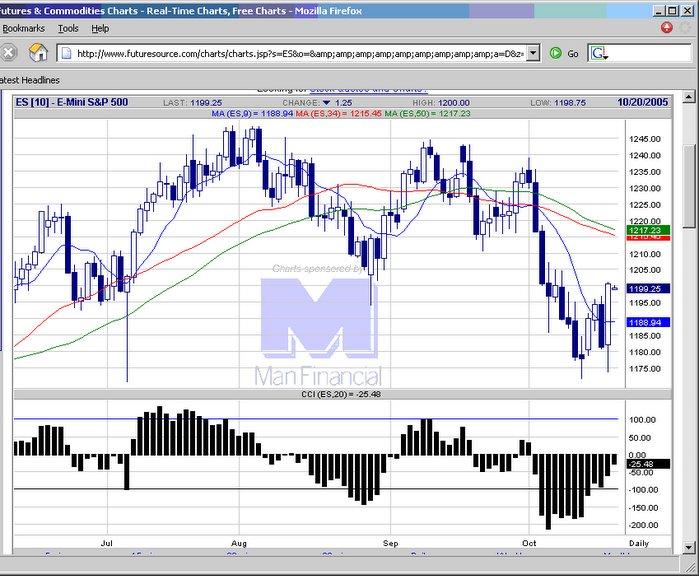The width and height of the screenshot is (699, 576).
Task: Click the vertical scrollbar thumb
Action: (689, 187)
